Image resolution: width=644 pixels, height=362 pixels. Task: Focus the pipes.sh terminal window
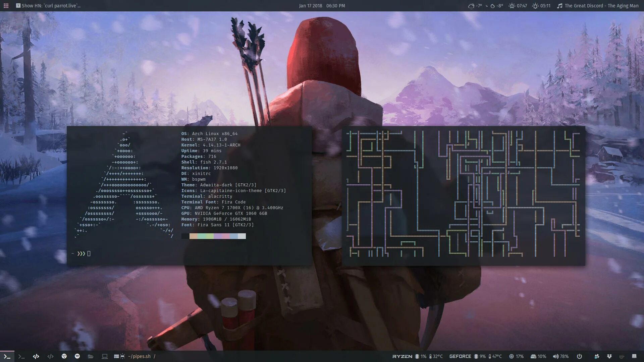[464, 196]
